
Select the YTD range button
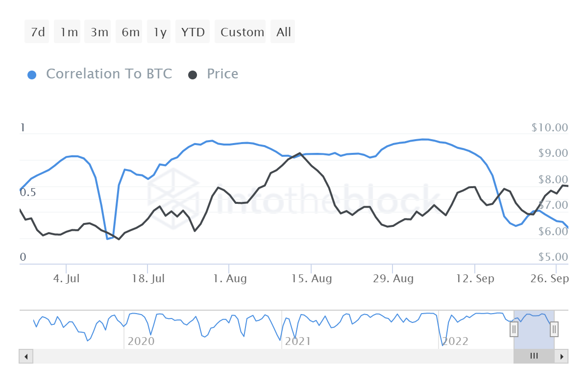(x=193, y=32)
